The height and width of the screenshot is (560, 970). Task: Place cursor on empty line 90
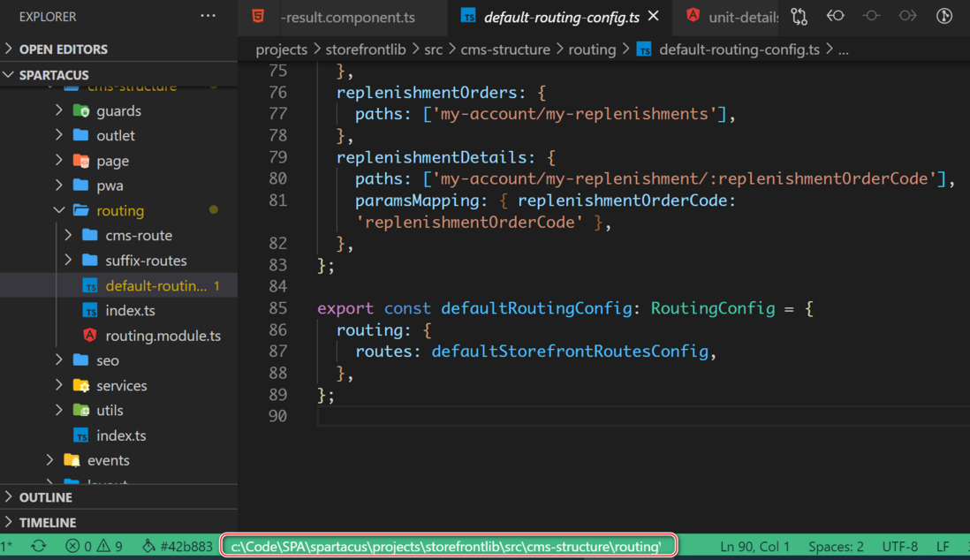click(x=643, y=416)
